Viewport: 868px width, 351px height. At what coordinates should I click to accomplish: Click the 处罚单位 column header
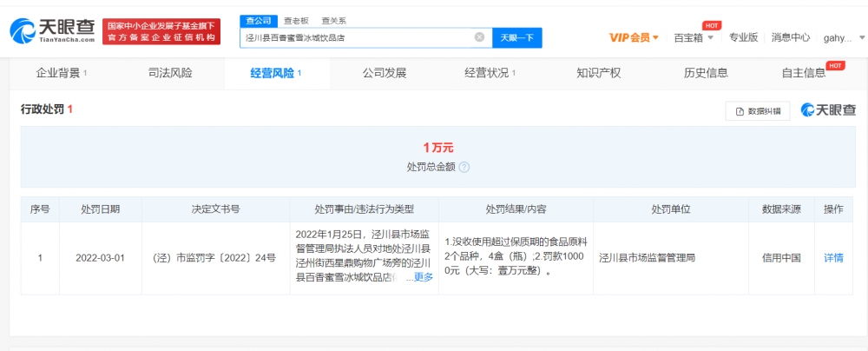tap(671, 209)
